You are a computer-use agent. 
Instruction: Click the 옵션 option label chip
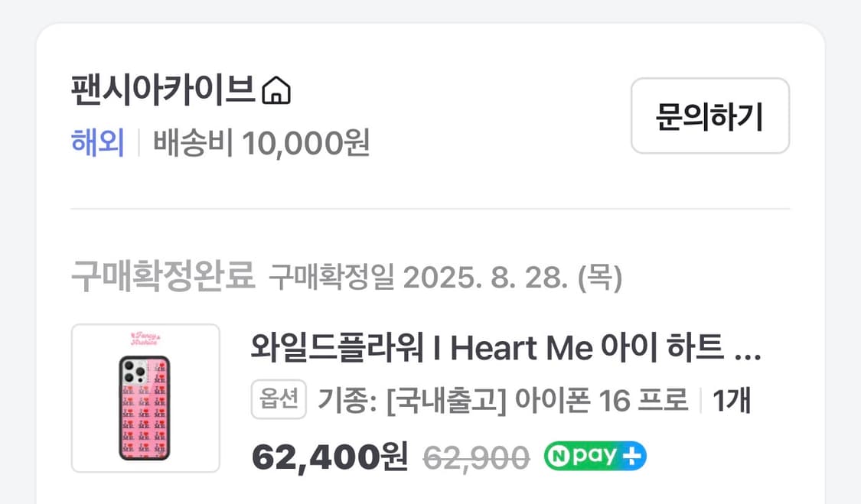click(278, 399)
